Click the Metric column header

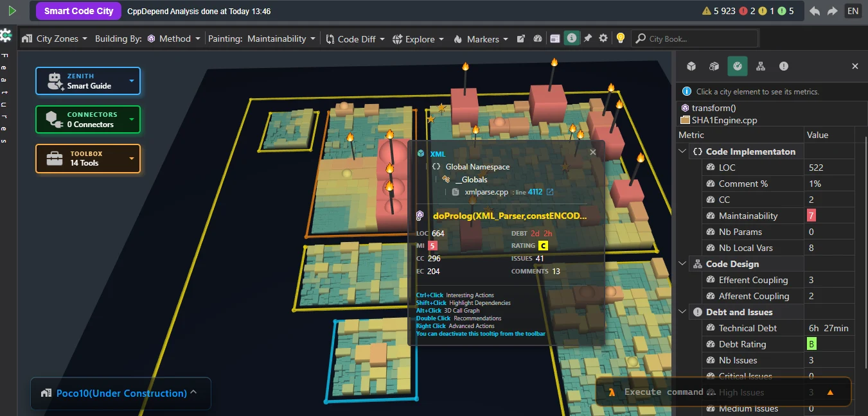tap(741, 135)
